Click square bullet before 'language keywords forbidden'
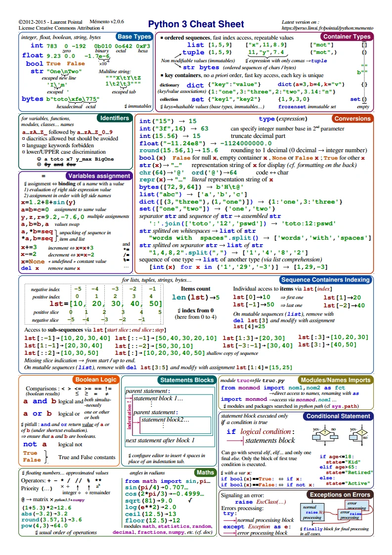 pyautogui.click(x=23, y=146)
